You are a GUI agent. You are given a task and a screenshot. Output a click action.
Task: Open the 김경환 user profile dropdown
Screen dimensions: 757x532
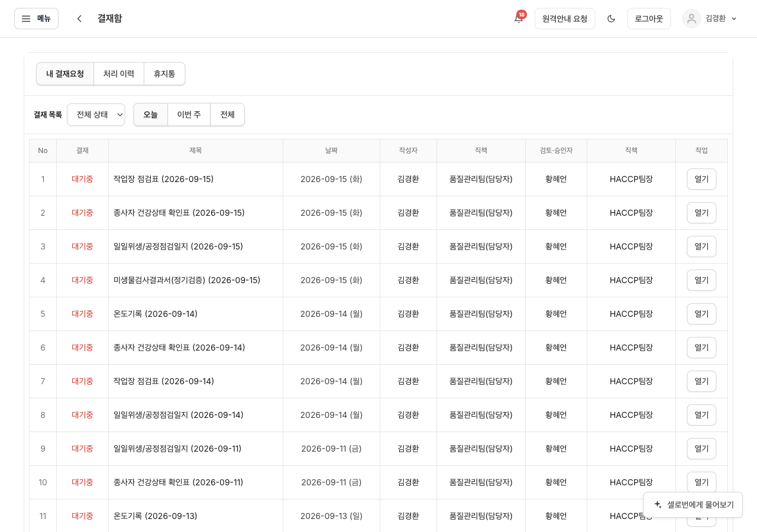[710, 18]
